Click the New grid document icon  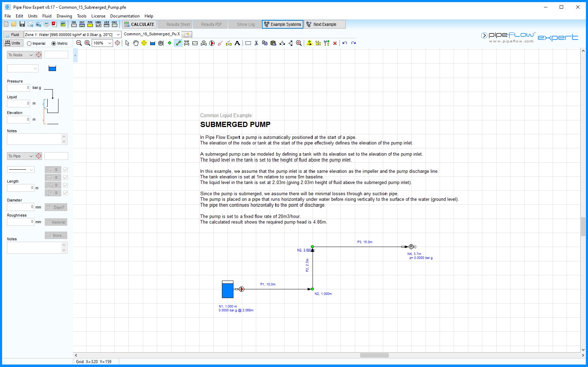point(6,24)
